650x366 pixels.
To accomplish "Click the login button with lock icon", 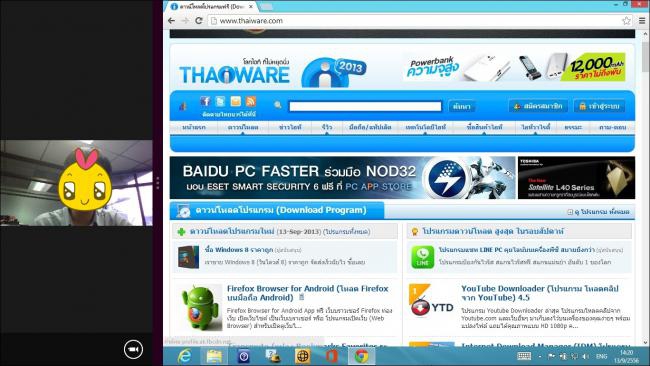I will 599,106.
